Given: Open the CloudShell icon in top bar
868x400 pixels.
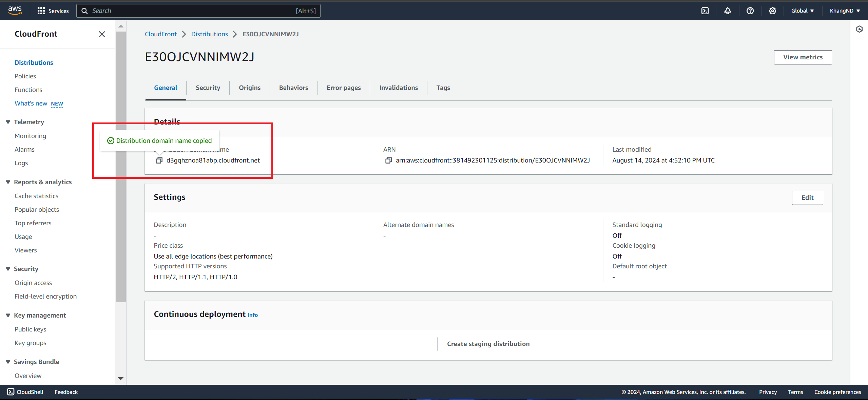Looking at the screenshot, I should click(705, 11).
